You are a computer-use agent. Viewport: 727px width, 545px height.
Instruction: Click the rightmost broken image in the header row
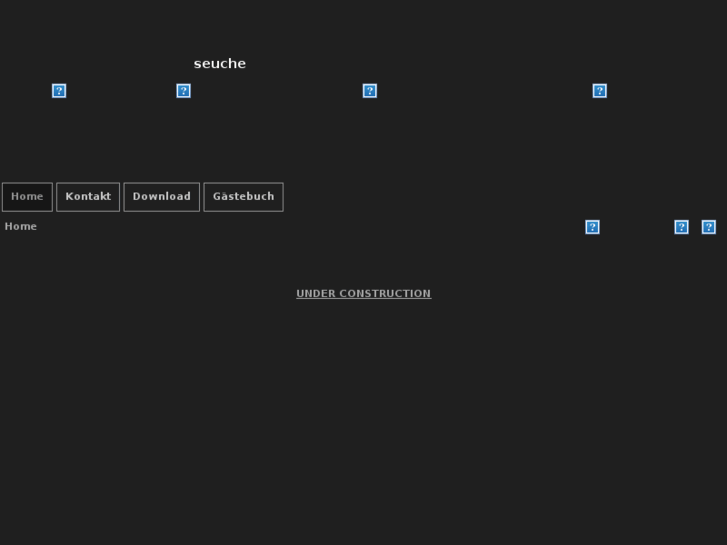pos(599,90)
